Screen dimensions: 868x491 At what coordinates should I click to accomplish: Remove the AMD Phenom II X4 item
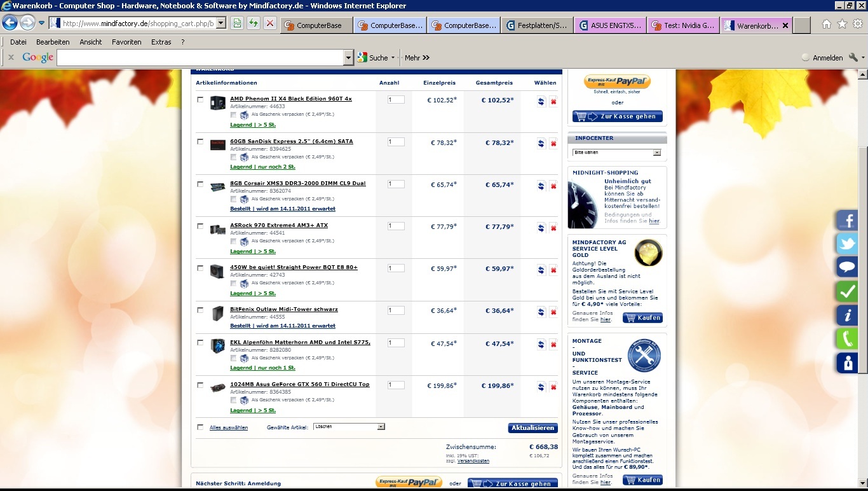point(553,101)
